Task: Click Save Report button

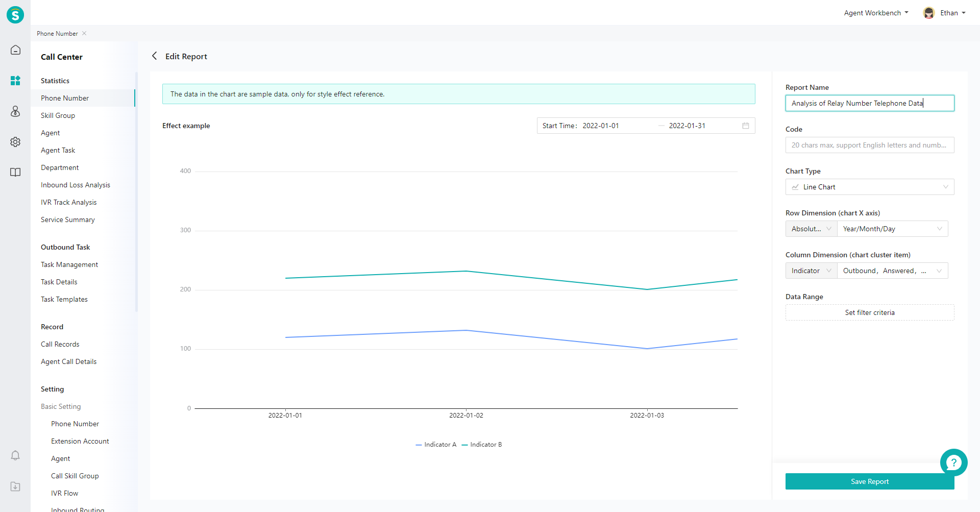Action: [870, 481]
